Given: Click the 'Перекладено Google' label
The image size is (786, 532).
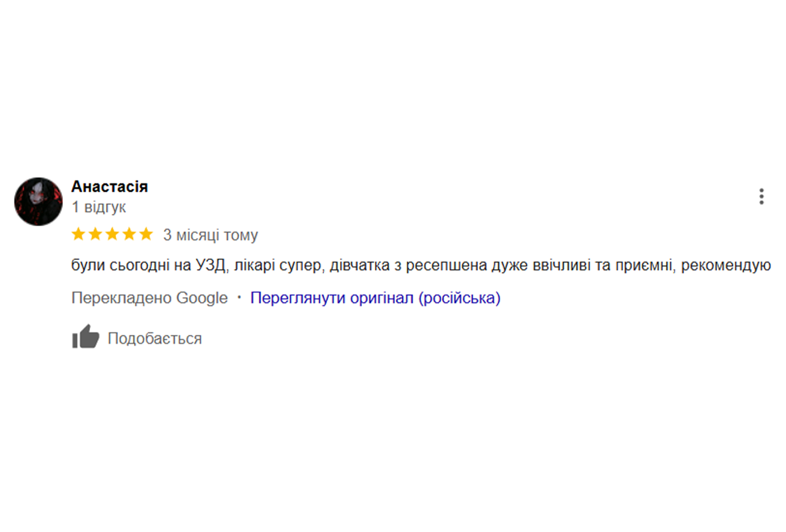Looking at the screenshot, I should [149, 298].
